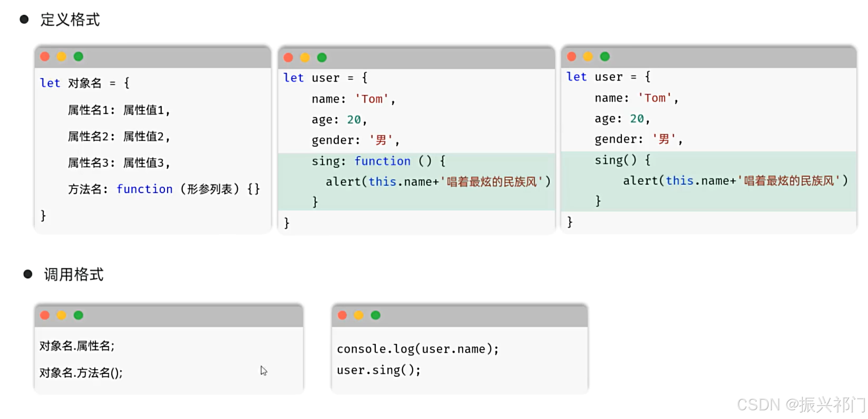The image size is (868, 419).
Task: Click the 定义格式 bullet heading
Action: pyautogui.click(x=70, y=20)
